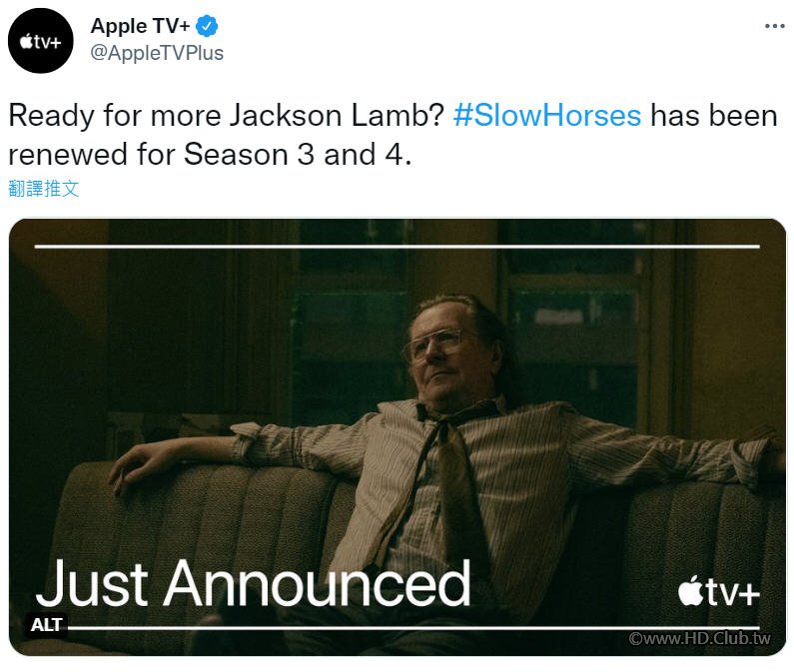Image resolution: width=794 pixels, height=672 pixels.
Task: Click the white line at the image top
Action: click(397, 246)
